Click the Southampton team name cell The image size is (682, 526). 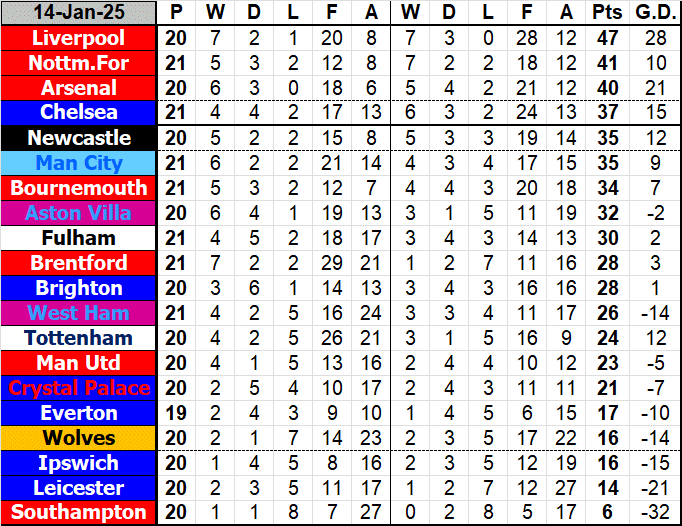(x=79, y=513)
